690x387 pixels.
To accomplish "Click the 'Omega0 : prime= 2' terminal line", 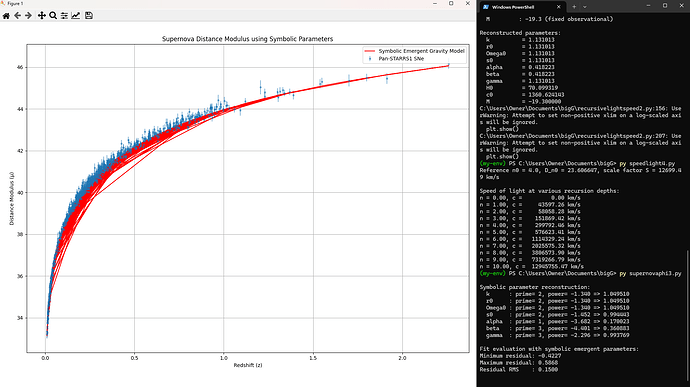I will click(x=558, y=308).
